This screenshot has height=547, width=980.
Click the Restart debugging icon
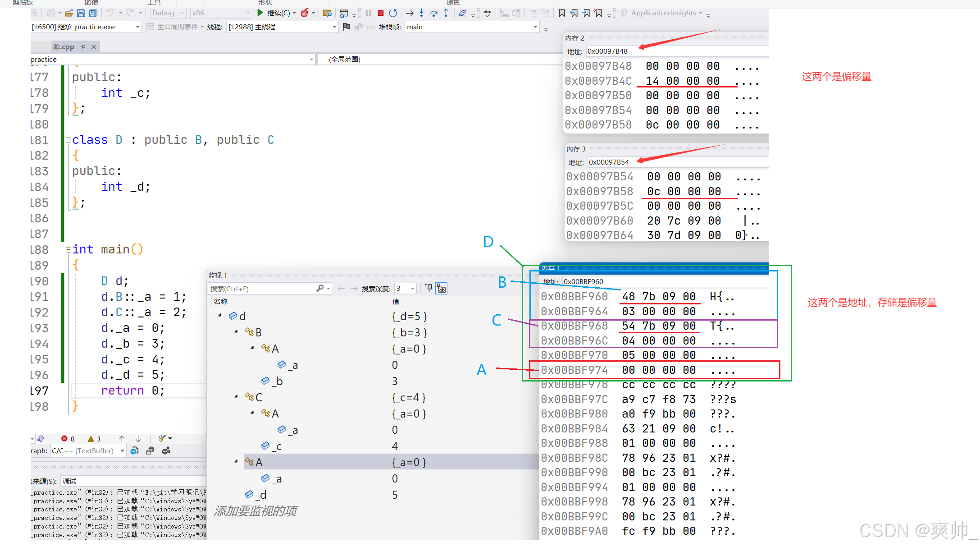[393, 13]
